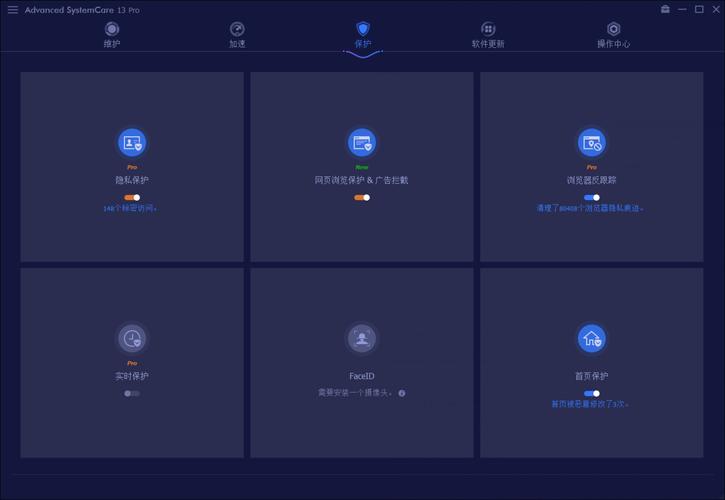Click the 维护 maintenance circle icon
725x500 pixels.
111,29
